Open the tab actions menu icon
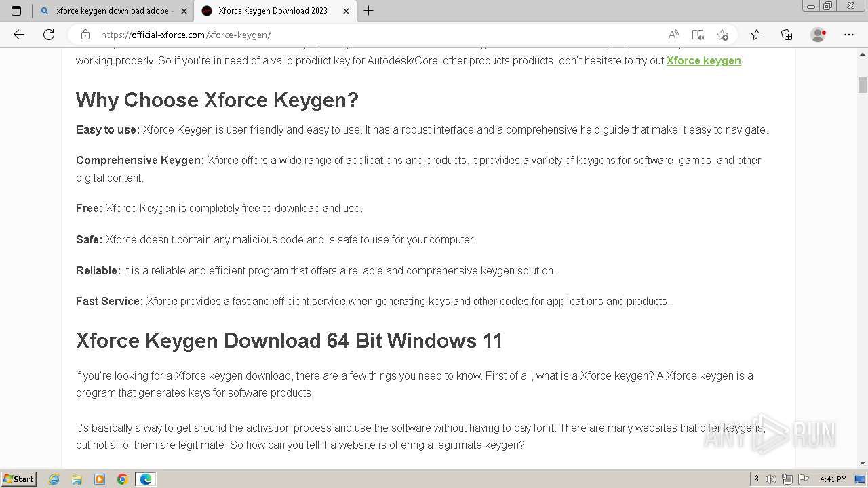Viewport: 868px width, 488px height. (16, 11)
